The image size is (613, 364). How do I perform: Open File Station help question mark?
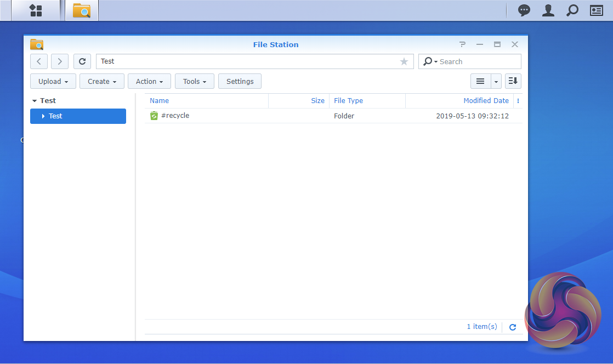click(462, 44)
